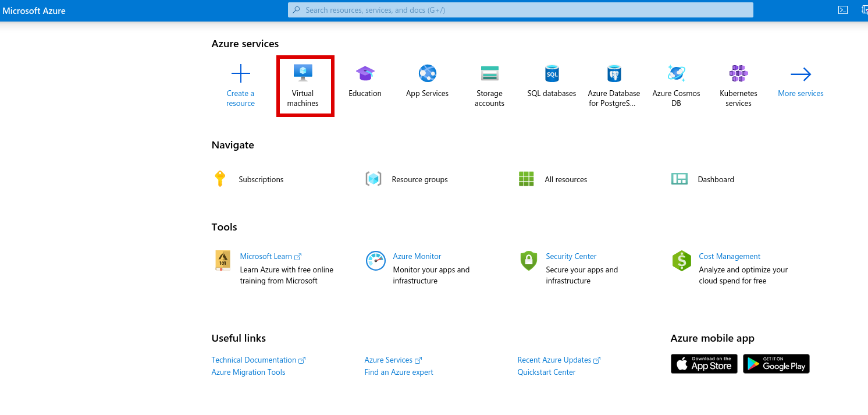This screenshot has width=868, height=415.
Task: Click the Azure Monitor gauge icon
Action: click(376, 260)
